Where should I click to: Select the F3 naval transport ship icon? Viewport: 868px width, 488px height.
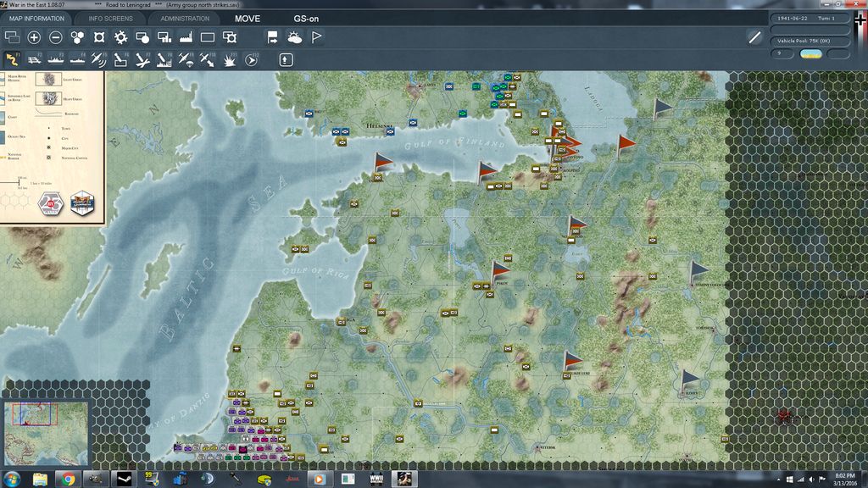[55, 59]
